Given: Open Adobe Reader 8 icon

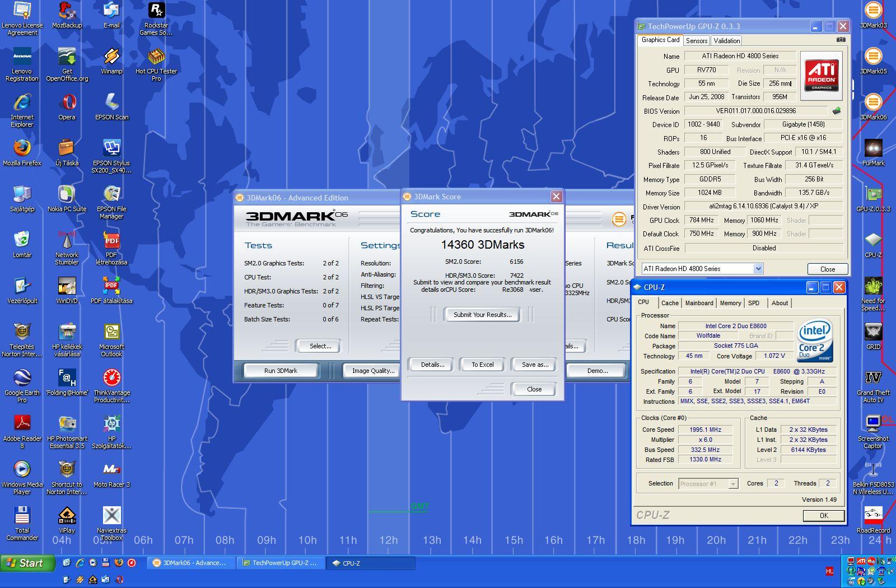Looking at the screenshot, I should tap(22, 432).
